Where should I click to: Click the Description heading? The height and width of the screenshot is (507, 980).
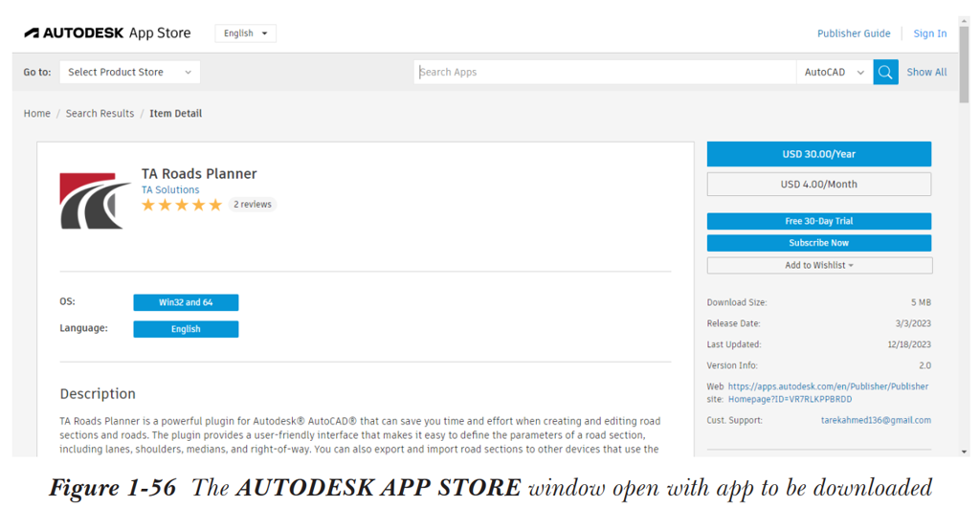click(x=98, y=394)
